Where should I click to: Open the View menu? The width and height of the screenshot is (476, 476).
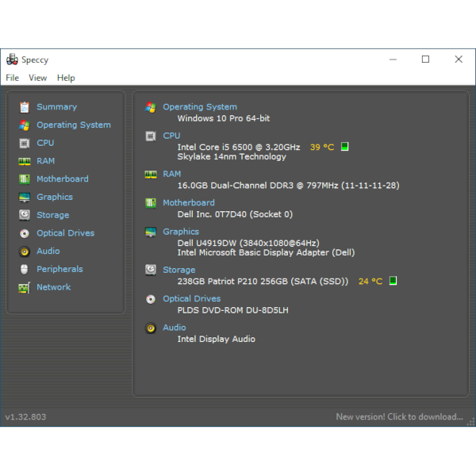point(37,78)
